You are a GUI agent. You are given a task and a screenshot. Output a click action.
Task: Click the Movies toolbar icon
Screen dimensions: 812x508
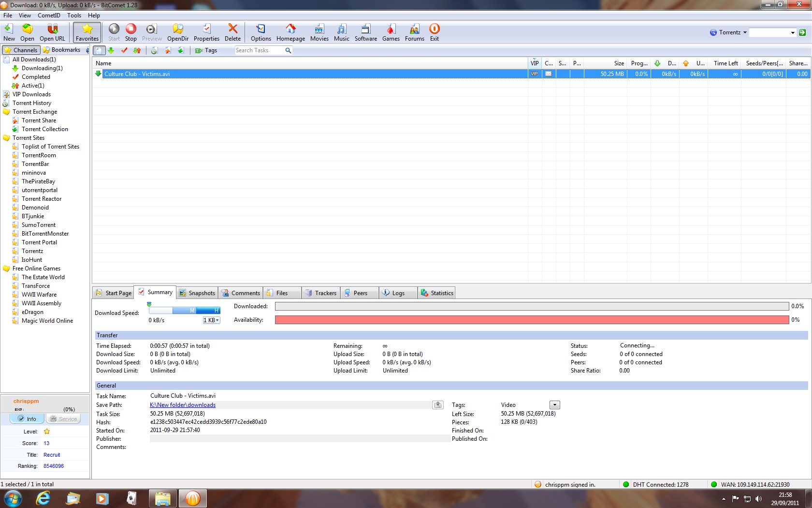[319, 32]
